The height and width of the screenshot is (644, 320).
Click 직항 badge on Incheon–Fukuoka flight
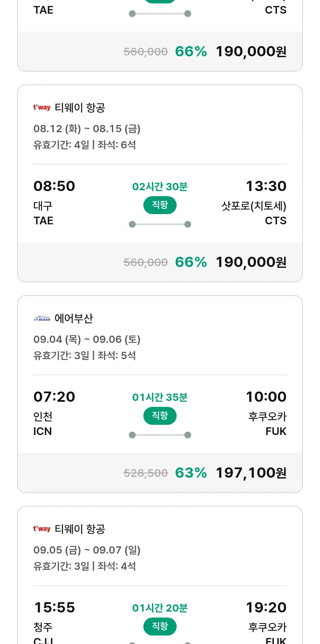160,416
